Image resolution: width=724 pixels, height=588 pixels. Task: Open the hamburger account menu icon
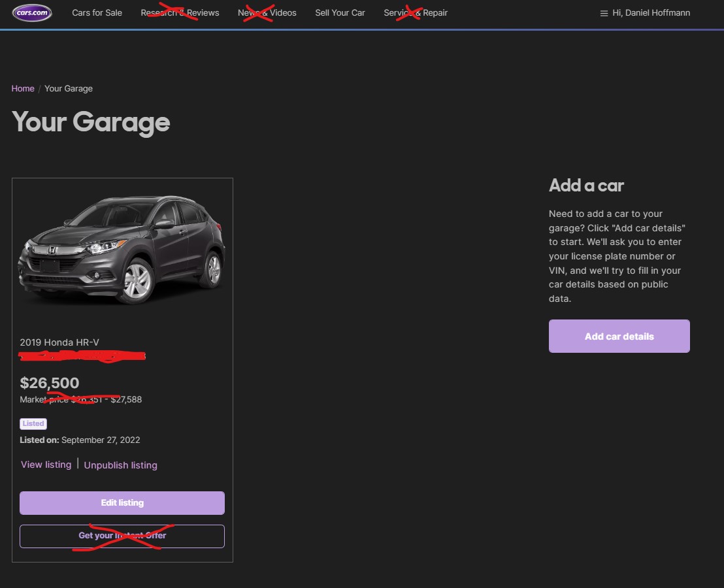(604, 13)
